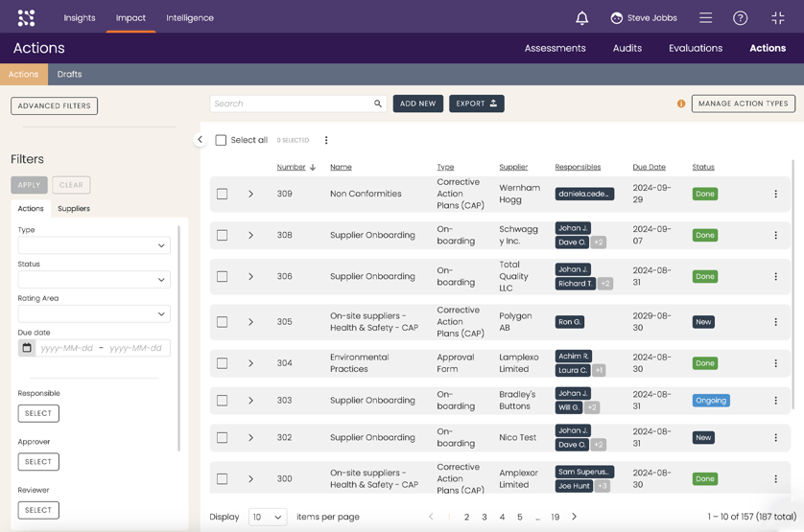
Task: Go to page 19
Action: (555, 517)
